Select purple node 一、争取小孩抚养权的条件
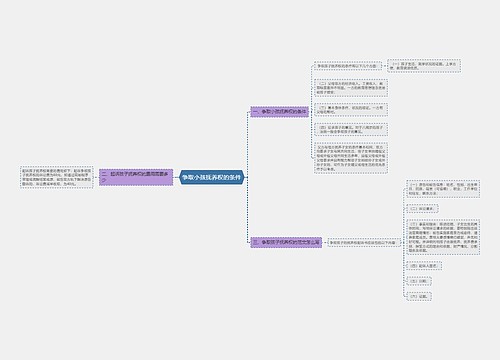The width and height of the screenshot is (500, 360). click(280, 112)
